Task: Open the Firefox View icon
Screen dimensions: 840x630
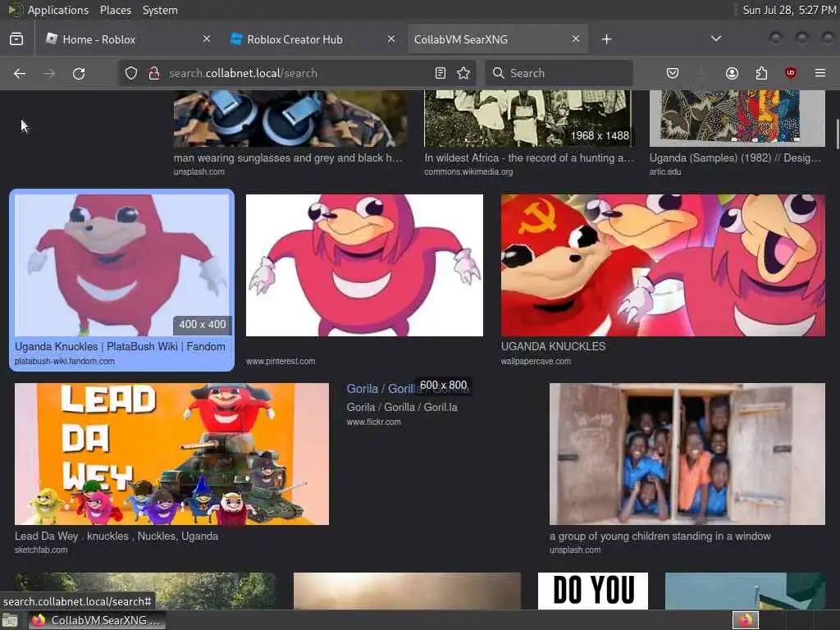Action: point(16,39)
